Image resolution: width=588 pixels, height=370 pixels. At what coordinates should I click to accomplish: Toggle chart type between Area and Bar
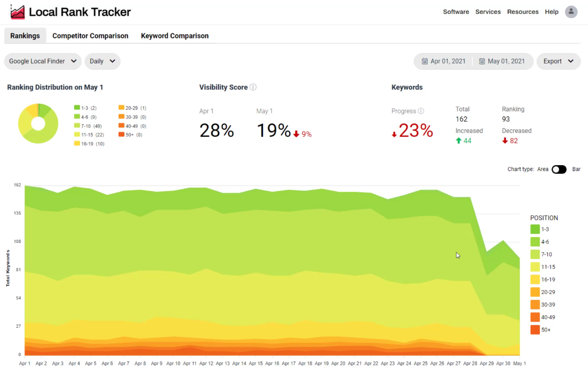click(559, 169)
